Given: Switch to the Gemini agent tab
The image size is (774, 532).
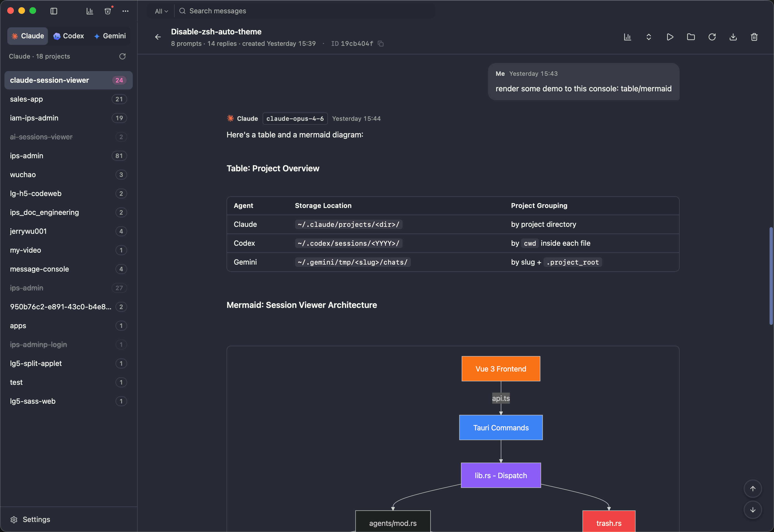Looking at the screenshot, I should click(110, 36).
